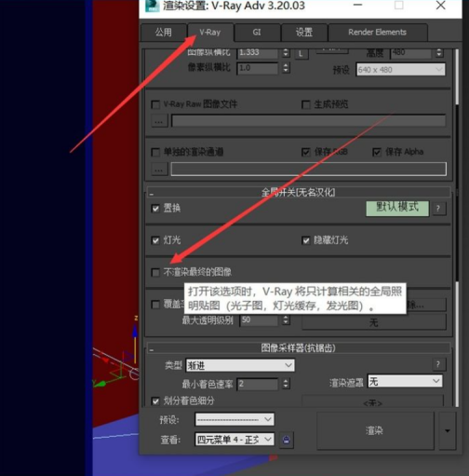Adjust the image aspect ratio spinner
Image resolution: width=469 pixels, height=476 pixels.
[286, 52]
